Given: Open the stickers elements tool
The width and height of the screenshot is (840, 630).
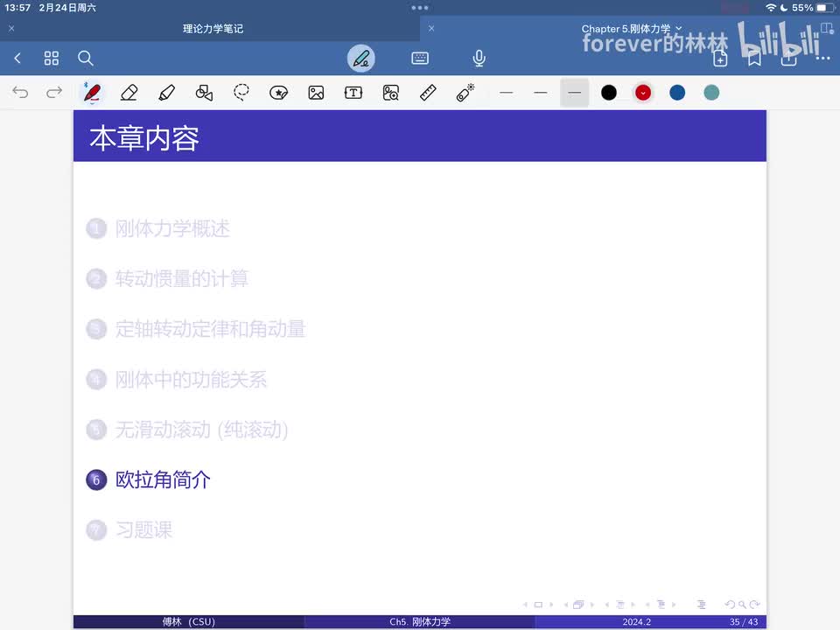Looking at the screenshot, I should [x=278, y=93].
